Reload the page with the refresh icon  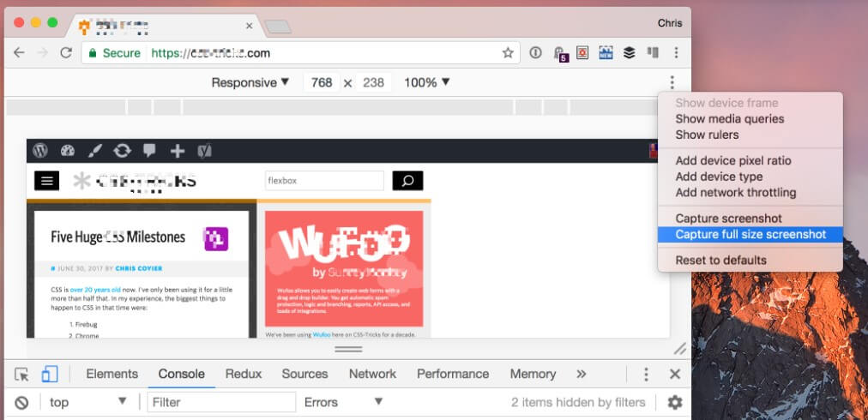[66, 52]
